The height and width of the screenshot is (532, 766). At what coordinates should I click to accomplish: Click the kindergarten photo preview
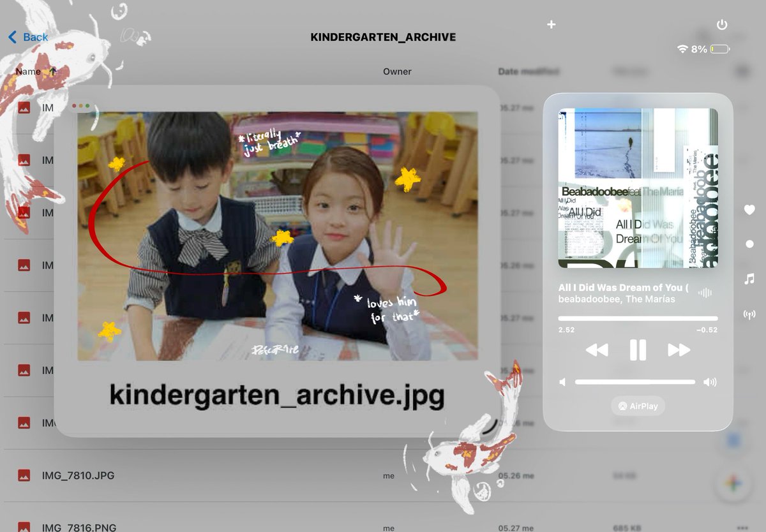click(x=278, y=236)
